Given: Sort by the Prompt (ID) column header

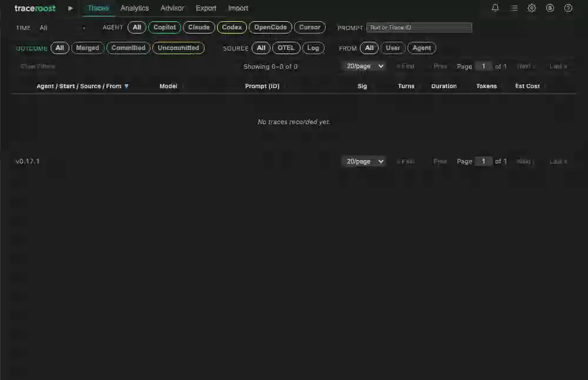Looking at the screenshot, I should (x=262, y=86).
